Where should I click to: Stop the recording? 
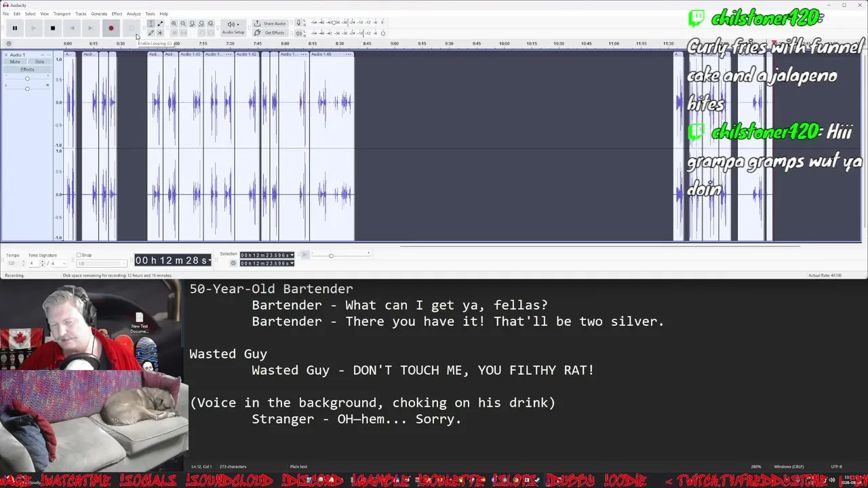click(x=52, y=28)
